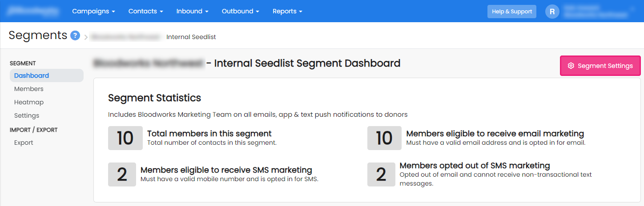Click the Segment Settings button
This screenshot has width=644, height=206.
coord(600,66)
